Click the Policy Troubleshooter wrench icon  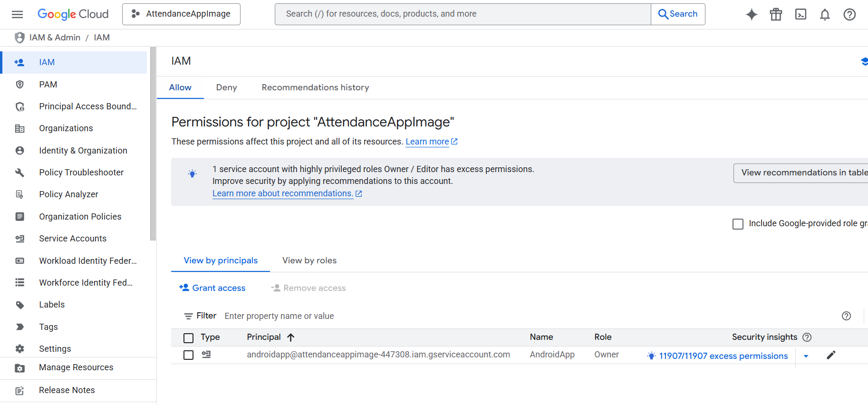tap(19, 173)
